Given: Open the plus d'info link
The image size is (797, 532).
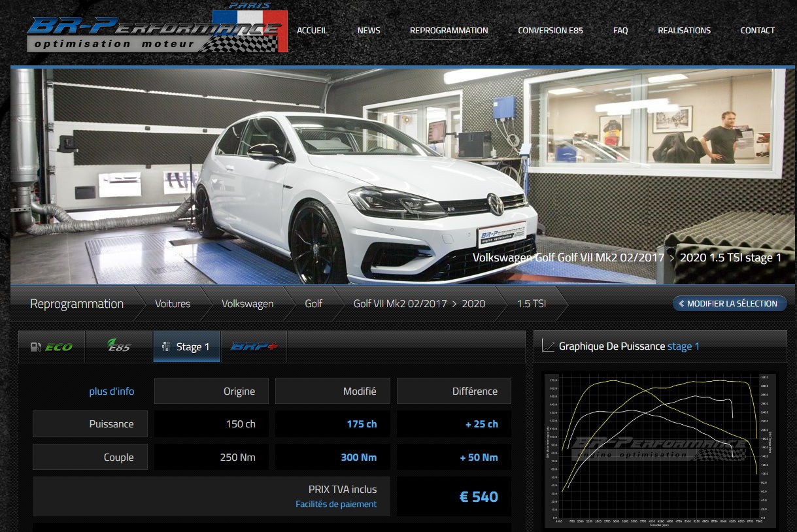Looking at the screenshot, I should (112, 391).
